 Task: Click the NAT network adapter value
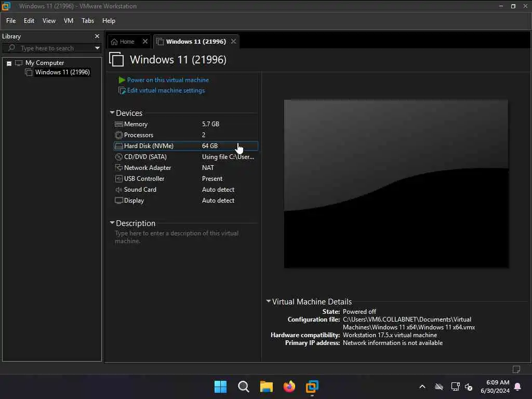(208, 168)
